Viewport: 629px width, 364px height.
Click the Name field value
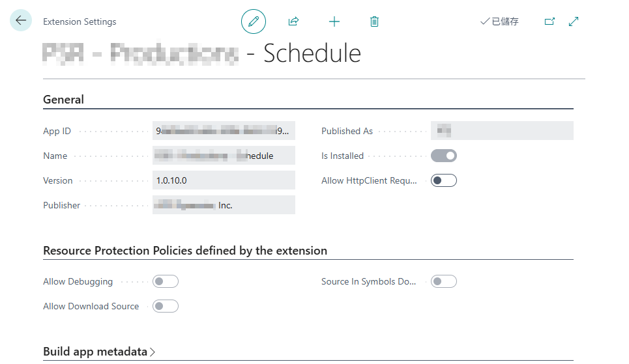click(x=224, y=156)
